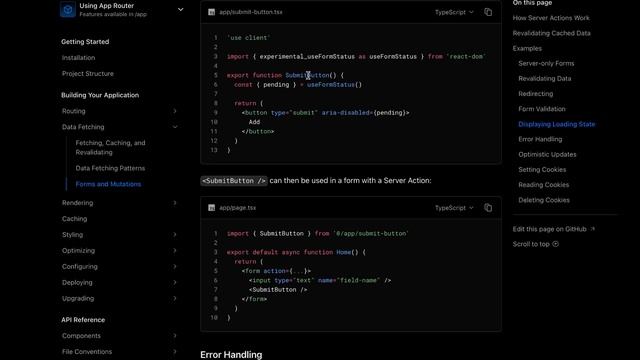Expand the Configuring section

pos(175,267)
